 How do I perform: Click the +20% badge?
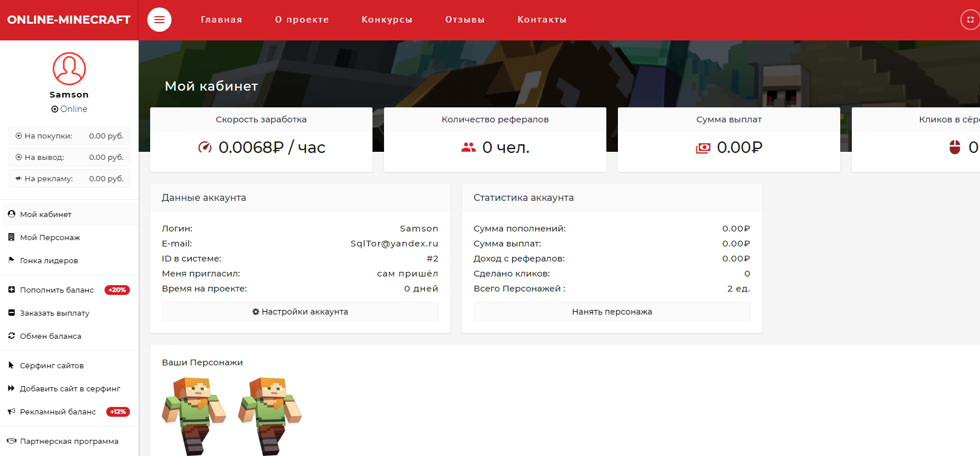click(117, 290)
